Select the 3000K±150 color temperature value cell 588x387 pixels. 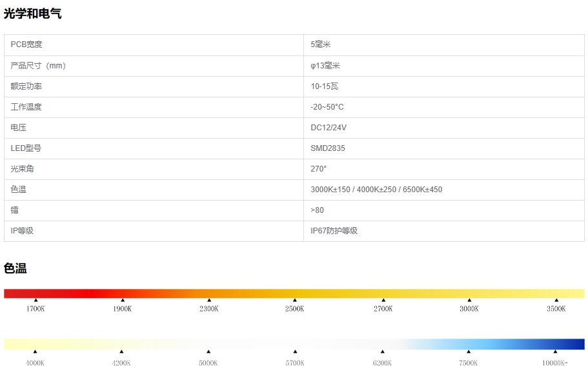pyautogui.click(x=376, y=190)
